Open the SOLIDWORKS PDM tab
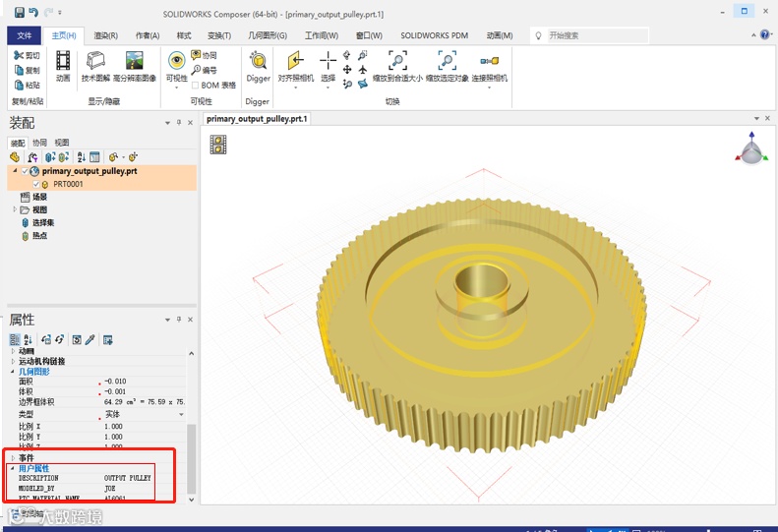Screen dimensions: 778x532 [434, 35]
